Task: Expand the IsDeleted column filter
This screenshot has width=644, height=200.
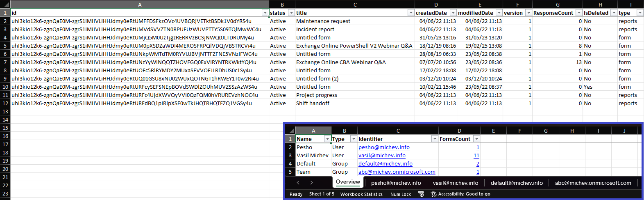Action: click(x=614, y=13)
